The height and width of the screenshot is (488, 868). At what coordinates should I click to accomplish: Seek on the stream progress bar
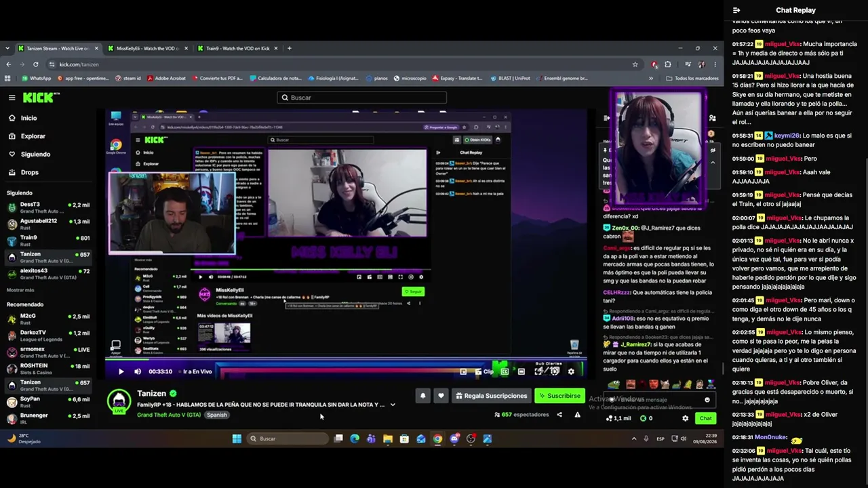tap(346, 359)
